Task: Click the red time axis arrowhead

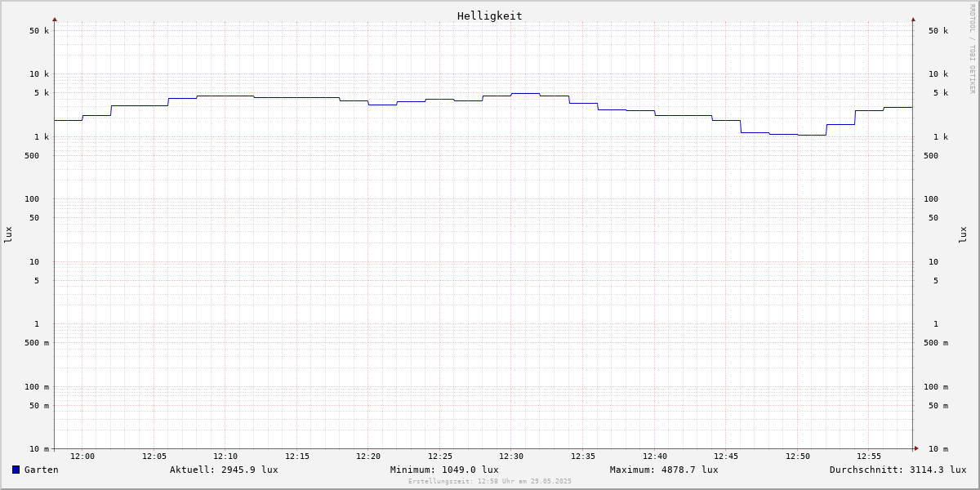Action: 916,448
